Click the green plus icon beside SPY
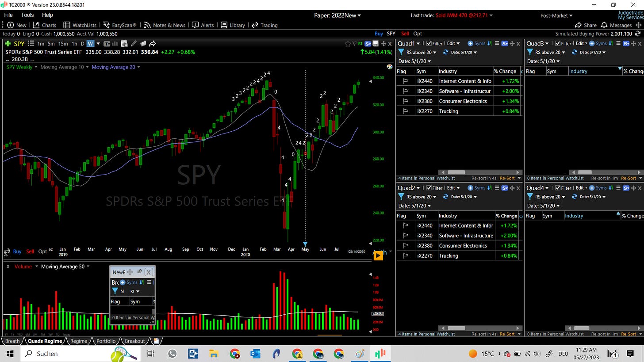 pos(8,44)
